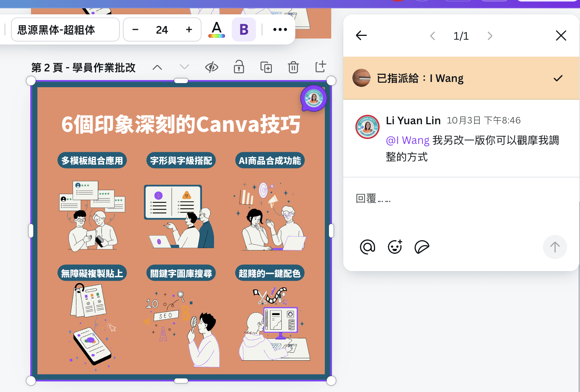The width and height of the screenshot is (580, 392).
Task: Click the @I Wang mention link
Action: (408, 140)
